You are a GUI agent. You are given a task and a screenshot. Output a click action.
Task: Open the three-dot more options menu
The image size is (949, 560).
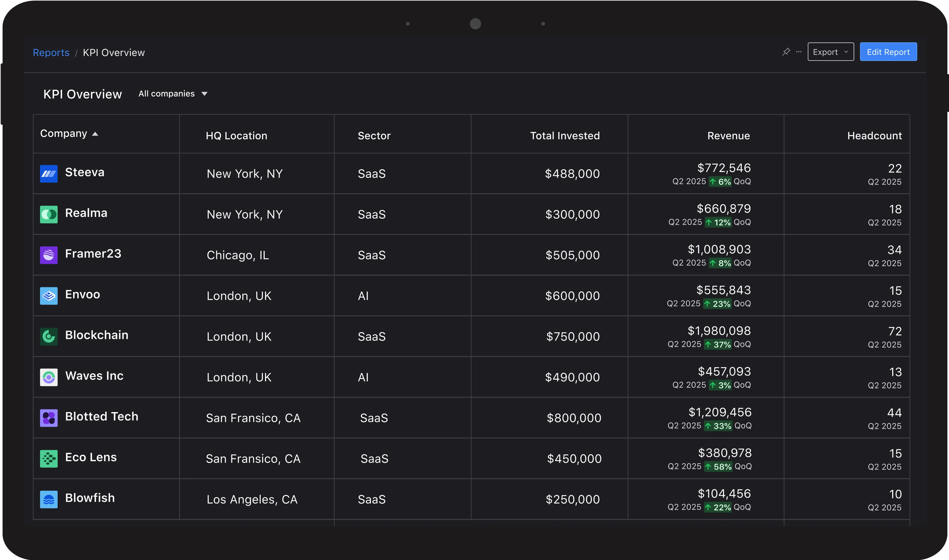[x=799, y=52]
